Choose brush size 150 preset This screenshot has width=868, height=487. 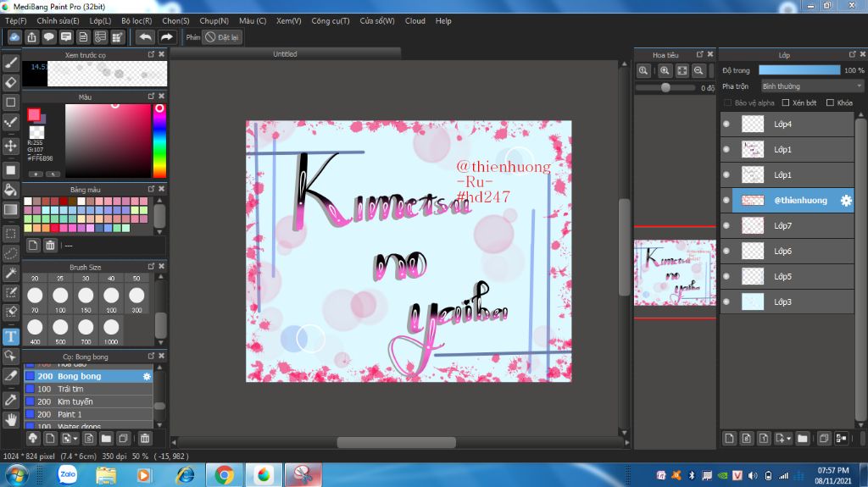click(x=86, y=299)
